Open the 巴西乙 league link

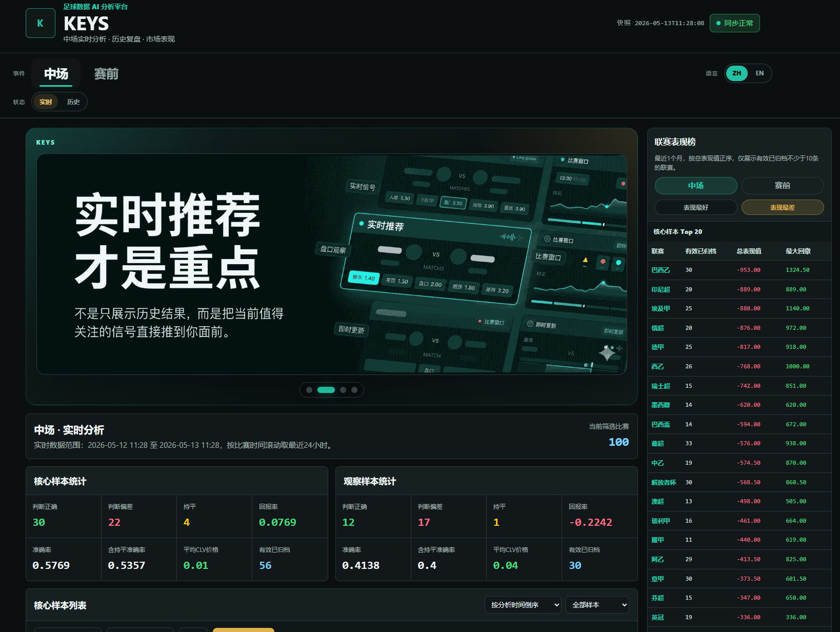(x=661, y=270)
